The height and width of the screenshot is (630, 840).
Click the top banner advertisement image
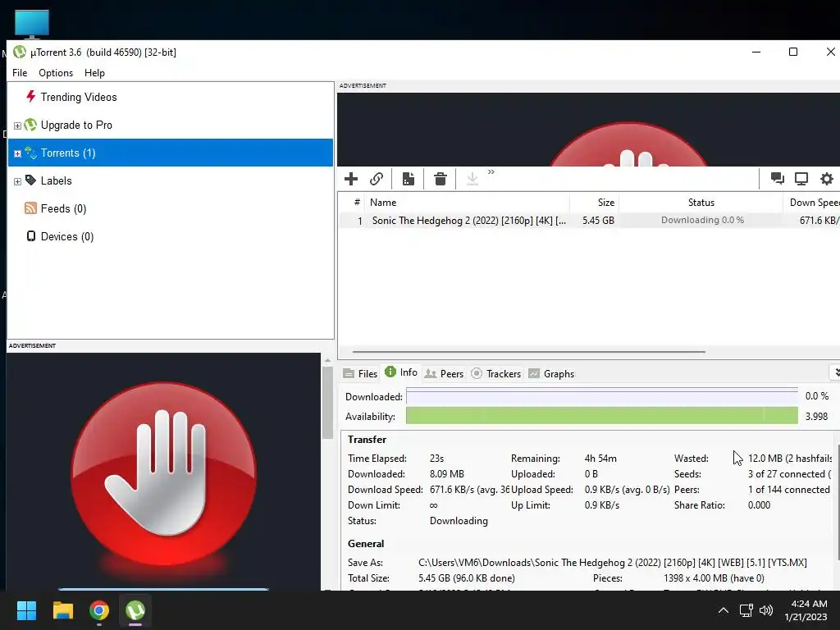pyautogui.click(x=588, y=130)
